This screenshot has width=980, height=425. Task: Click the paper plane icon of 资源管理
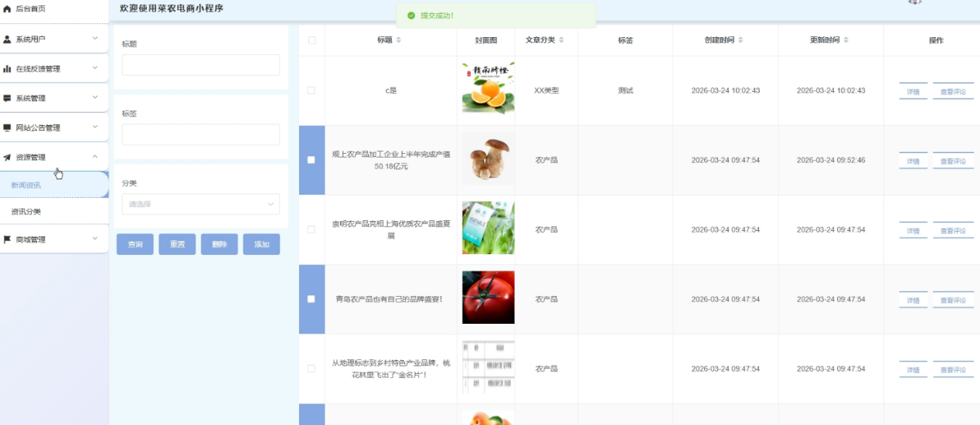(x=7, y=157)
